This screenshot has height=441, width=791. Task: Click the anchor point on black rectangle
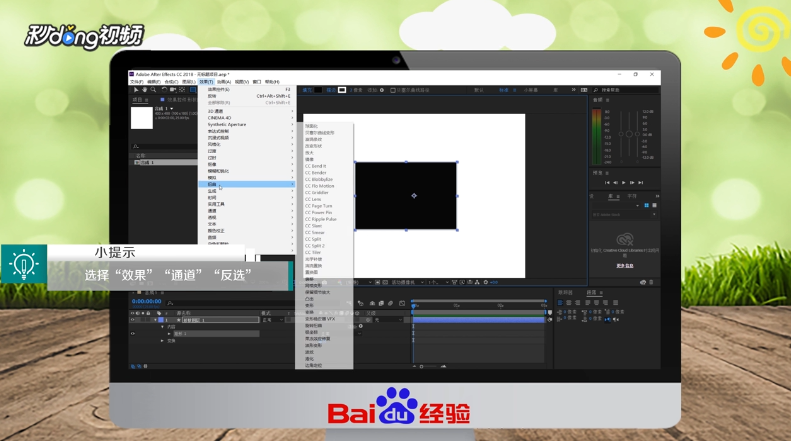(x=414, y=196)
